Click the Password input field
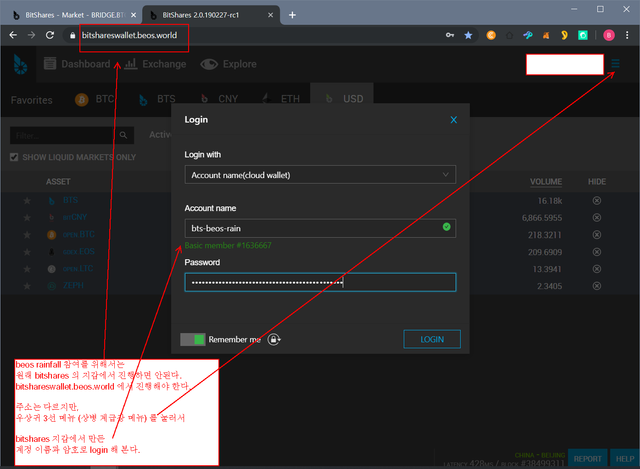Screen dimensions: 640x469 pyautogui.click(x=320, y=282)
